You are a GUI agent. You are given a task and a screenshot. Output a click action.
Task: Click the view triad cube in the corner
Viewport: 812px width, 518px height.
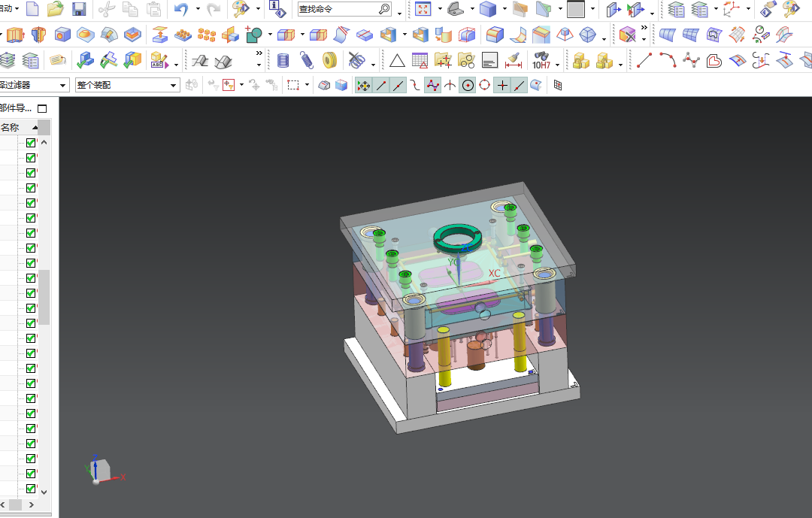click(99, 471)
